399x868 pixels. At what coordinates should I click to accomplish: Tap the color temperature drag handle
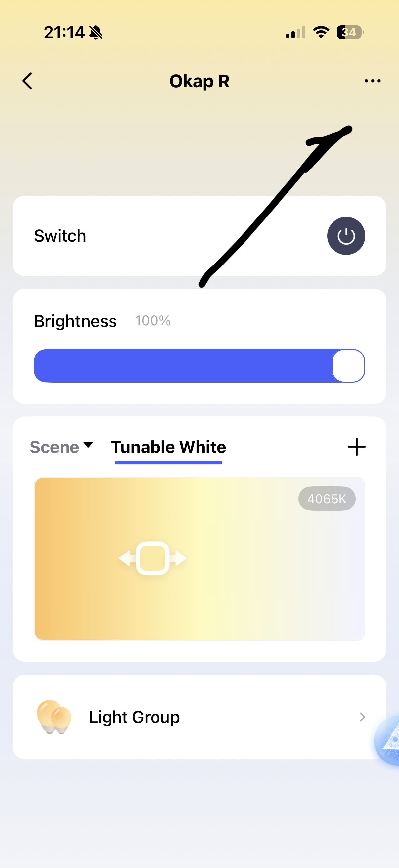153,558
